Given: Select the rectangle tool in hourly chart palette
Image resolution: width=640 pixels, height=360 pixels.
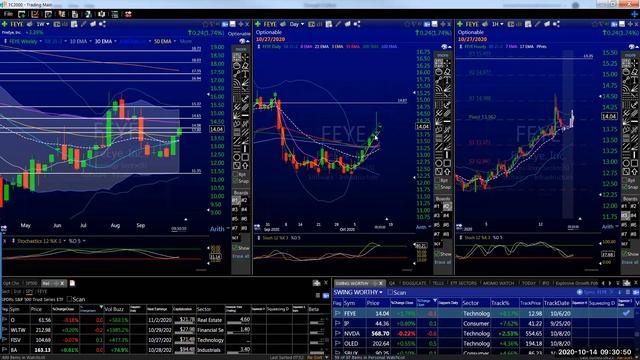Looking at the screenshot, I should pos(634,163).
